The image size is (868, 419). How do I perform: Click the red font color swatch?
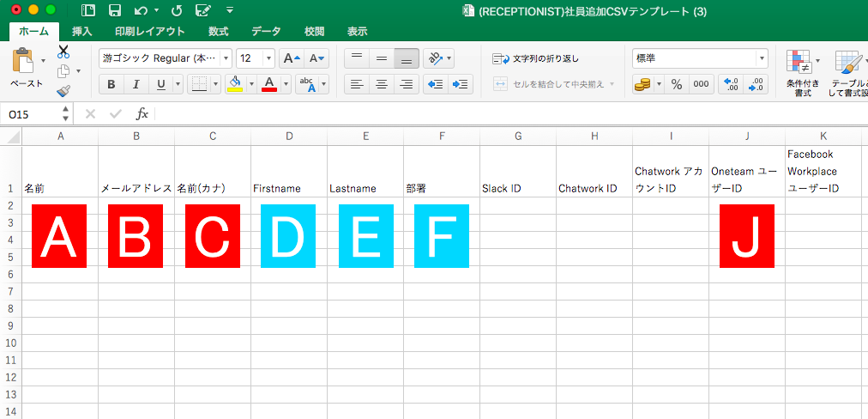tap(269, 84)
